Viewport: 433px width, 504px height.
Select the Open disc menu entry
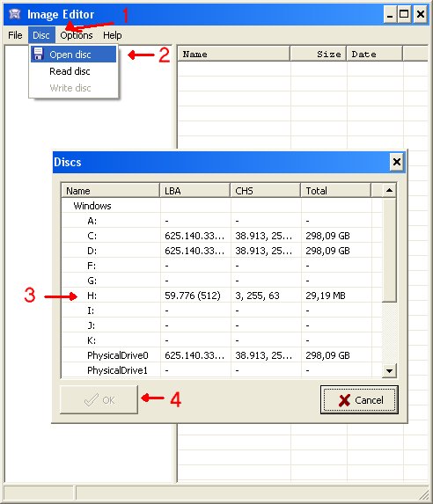tap(74, 55)
